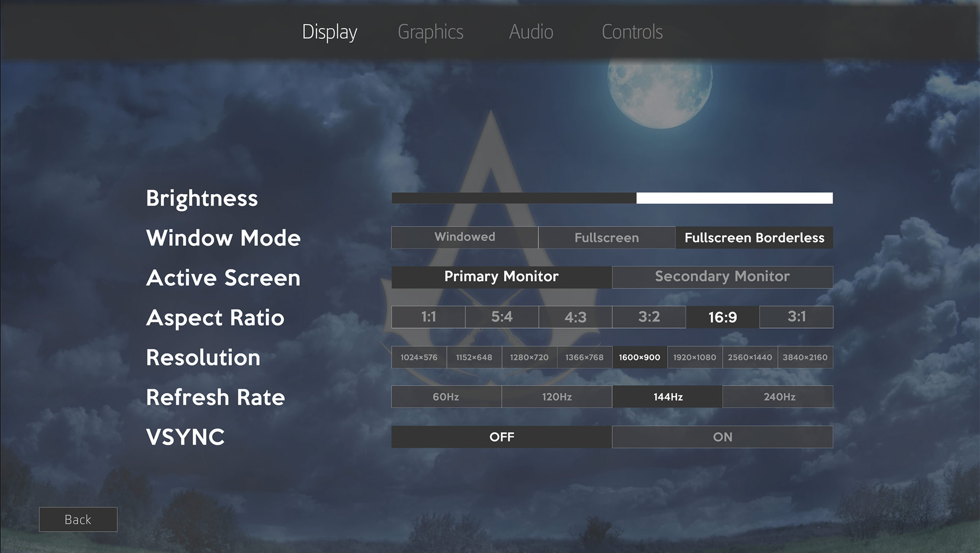Select 3840×2160 resolution
980x553 pixels.
click(805, 357)
